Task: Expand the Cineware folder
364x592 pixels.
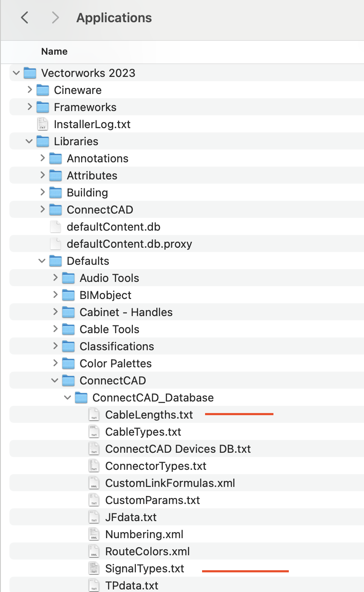Action: [29, 90]
